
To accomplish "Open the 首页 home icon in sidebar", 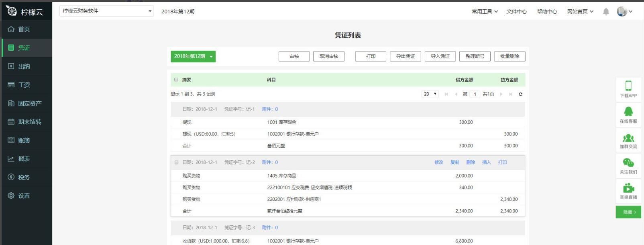I will pyautogui.click(x=11, y=29).
